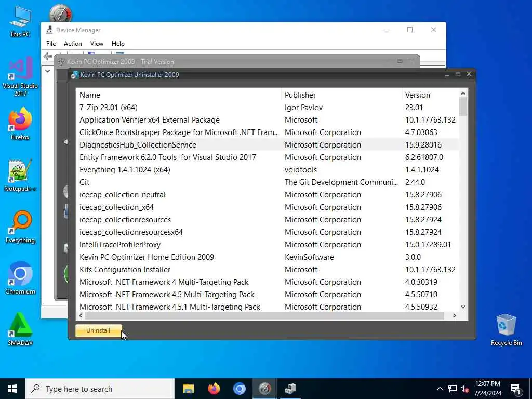Open SMADAV desktop shortcut
Viewport: 532px width, 399px height.
[20, 329]
